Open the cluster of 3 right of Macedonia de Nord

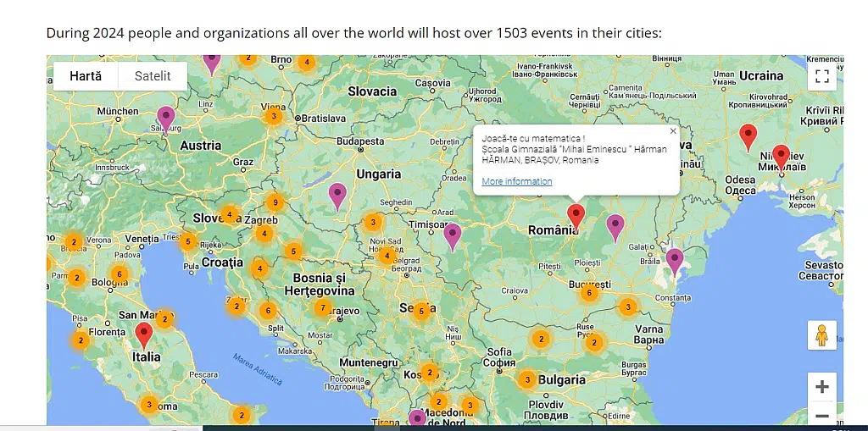click(x=470, y=406)
